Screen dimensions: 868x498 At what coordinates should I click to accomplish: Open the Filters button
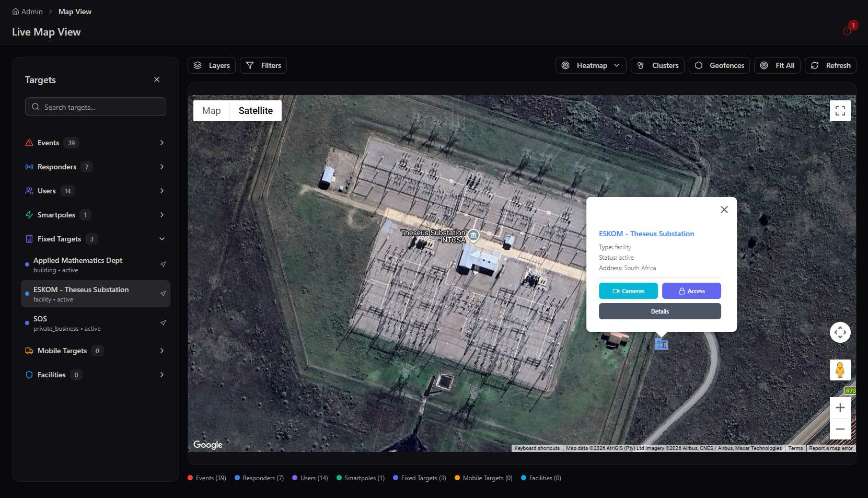(263, 65)
